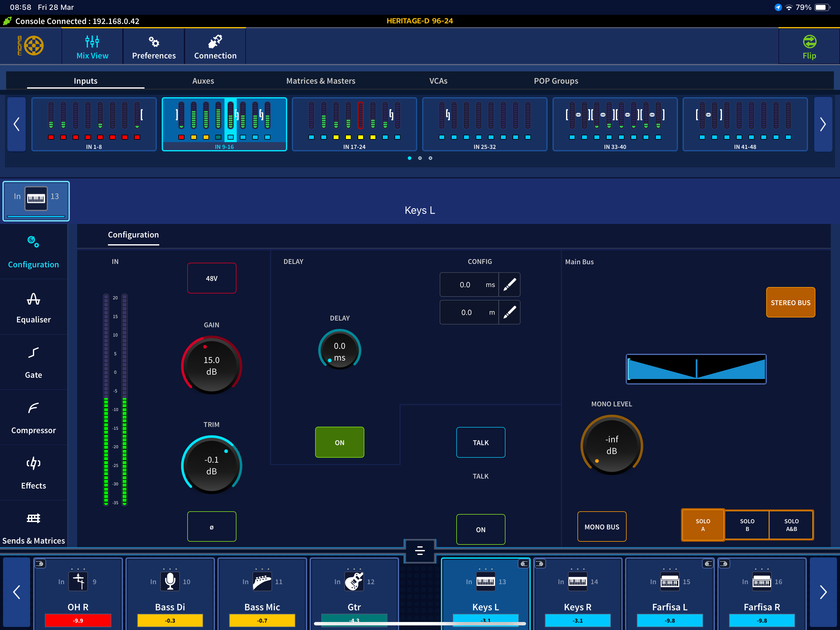Viewport: 840px width, 630px height.
Task: Select SOLO B mode
Action: pos(747,525)
